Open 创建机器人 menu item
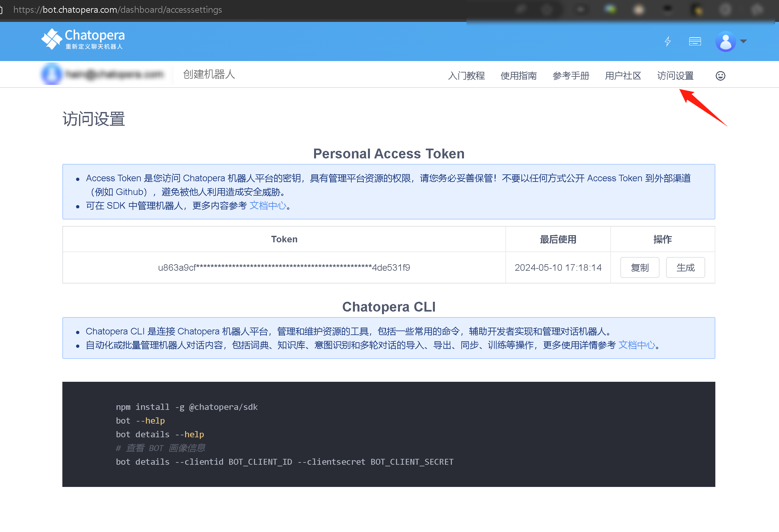 pyautogui.click(x=209, y=74)
